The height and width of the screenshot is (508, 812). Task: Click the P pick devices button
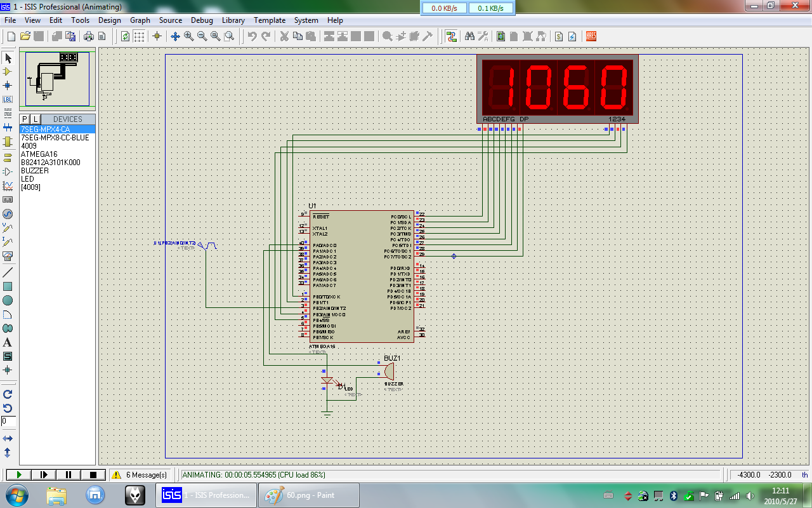pos(25,119)
